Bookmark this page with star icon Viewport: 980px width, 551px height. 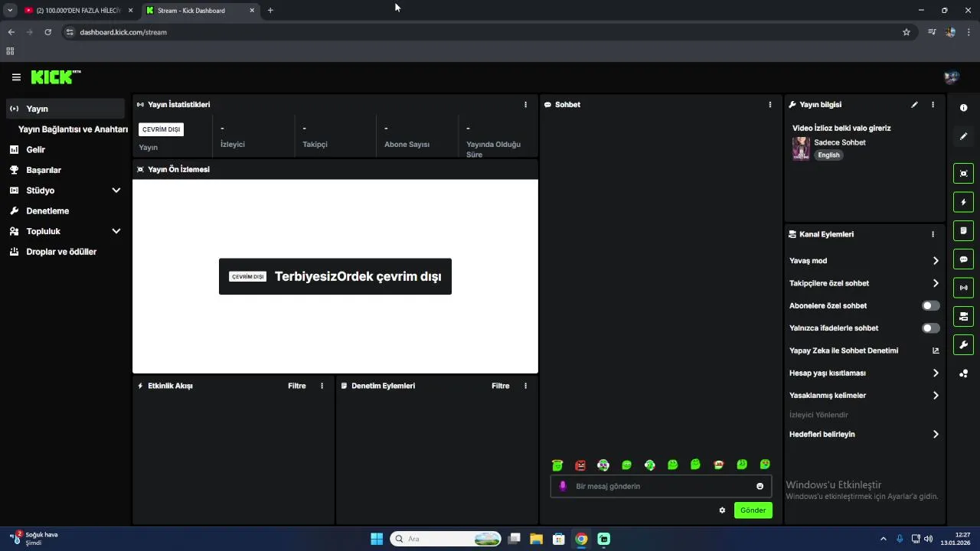(906, 32)
